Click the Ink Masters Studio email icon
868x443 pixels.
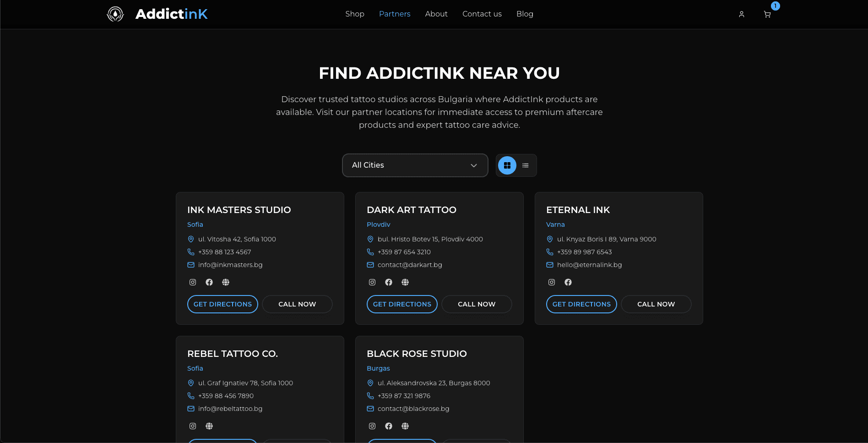pos(191,265)
